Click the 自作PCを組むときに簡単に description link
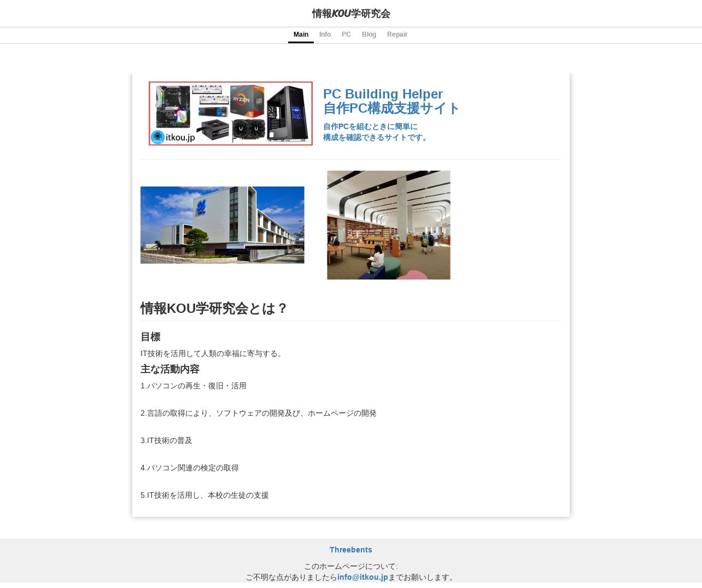702x588 pixels. point(370,126)
